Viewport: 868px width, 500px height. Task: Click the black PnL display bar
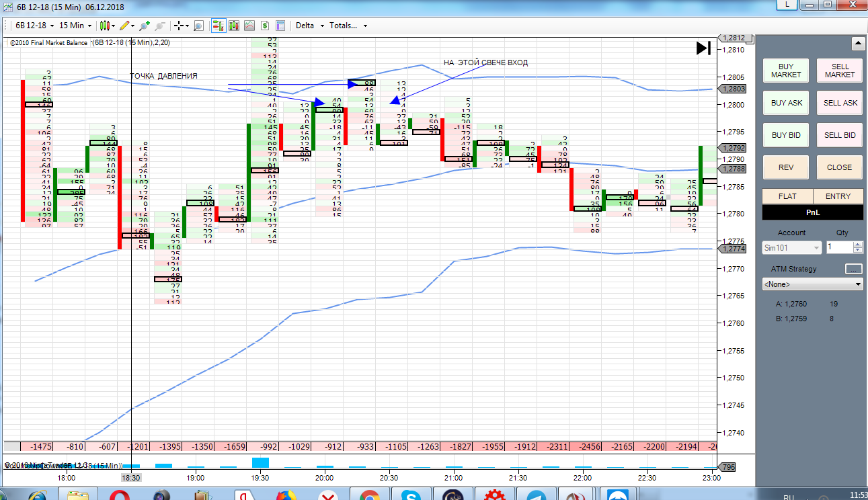click(x=813, y=212)
